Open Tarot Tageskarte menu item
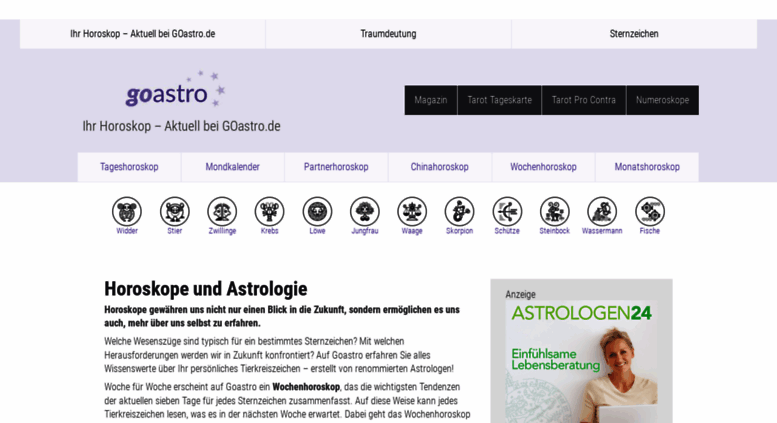This screenshot has width=777, height=423. [x=500, y=100]
